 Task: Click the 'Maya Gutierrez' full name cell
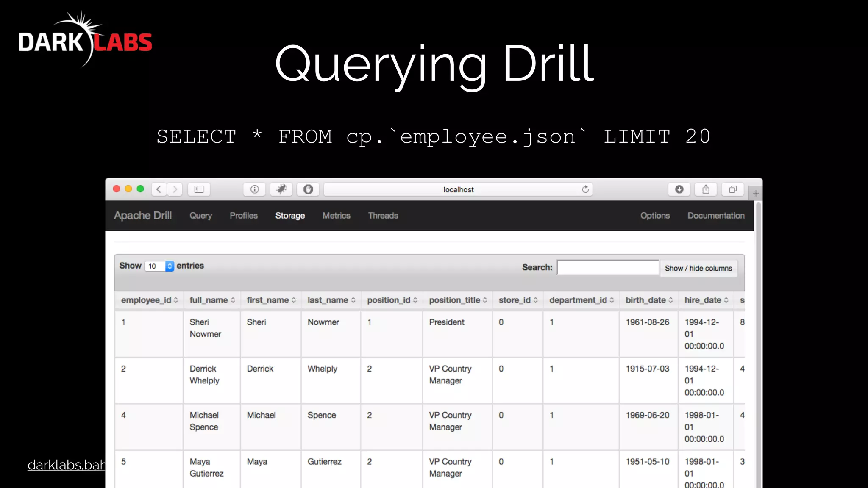(x=212, y=469)
